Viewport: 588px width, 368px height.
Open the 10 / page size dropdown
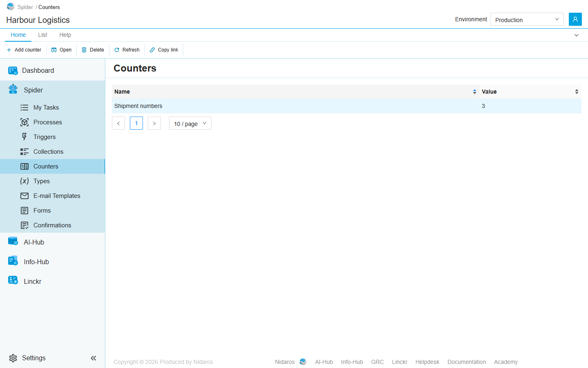(x=190, y=123)
